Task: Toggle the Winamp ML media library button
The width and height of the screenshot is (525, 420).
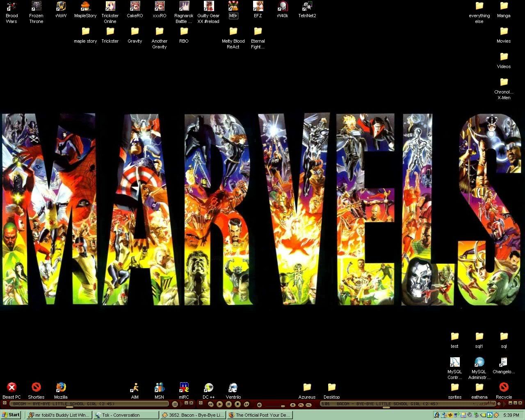Action: 308,405
